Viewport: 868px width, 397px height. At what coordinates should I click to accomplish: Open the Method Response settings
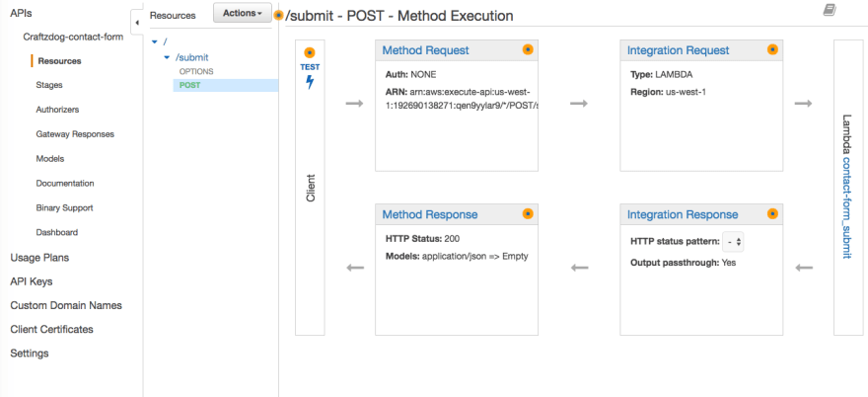pos(430,214)
